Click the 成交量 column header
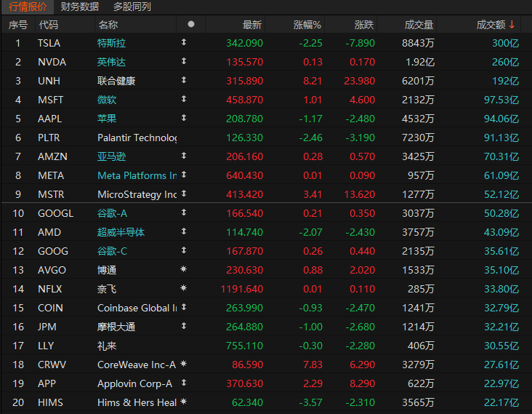This screenshot has width=532, height=414. point(419,25)
